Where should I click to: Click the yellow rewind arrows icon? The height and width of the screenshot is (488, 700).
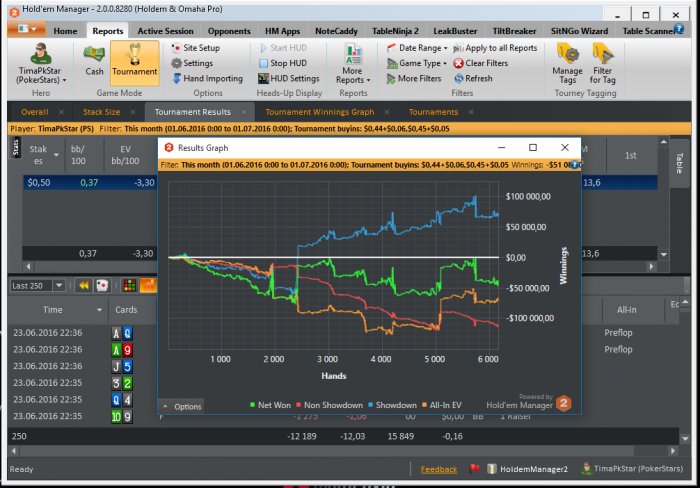[83, 285]
